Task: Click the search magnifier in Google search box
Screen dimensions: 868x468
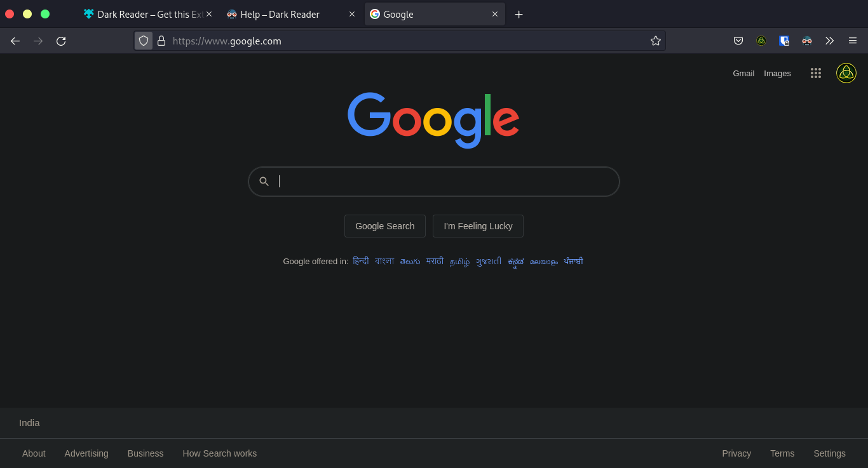Action: coord(264,181)
